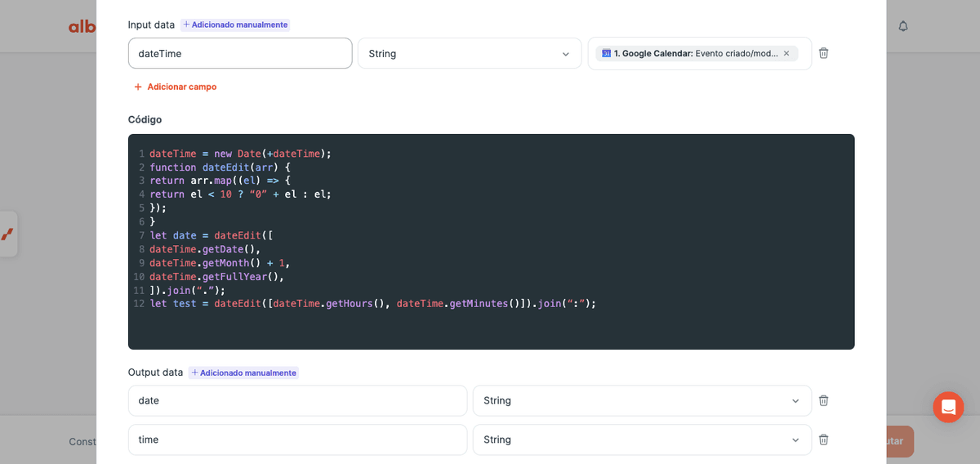Click the 'Output data' label
The width and height of the screenshot is (980, 464).
155,373
